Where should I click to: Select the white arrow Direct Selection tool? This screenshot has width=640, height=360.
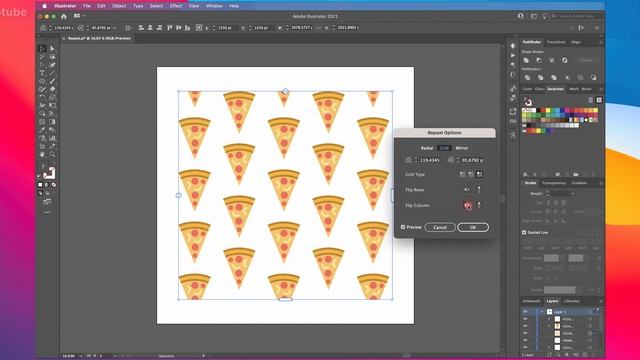point(52,49)
